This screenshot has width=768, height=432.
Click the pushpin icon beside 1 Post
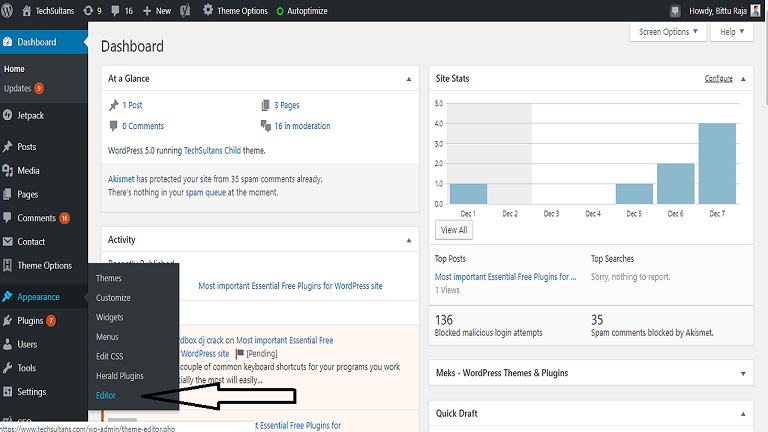(114, 105)
